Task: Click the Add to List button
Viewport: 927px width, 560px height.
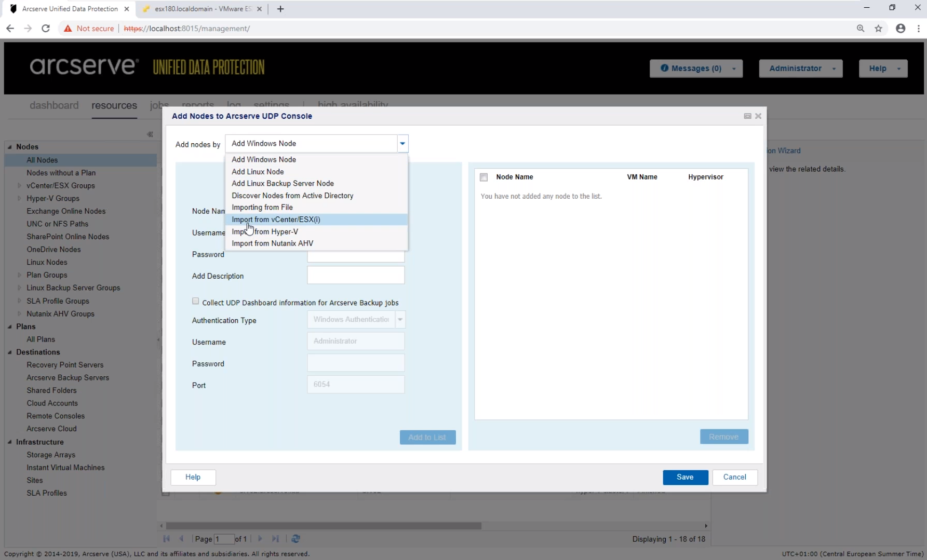Action: click(427, 438)
